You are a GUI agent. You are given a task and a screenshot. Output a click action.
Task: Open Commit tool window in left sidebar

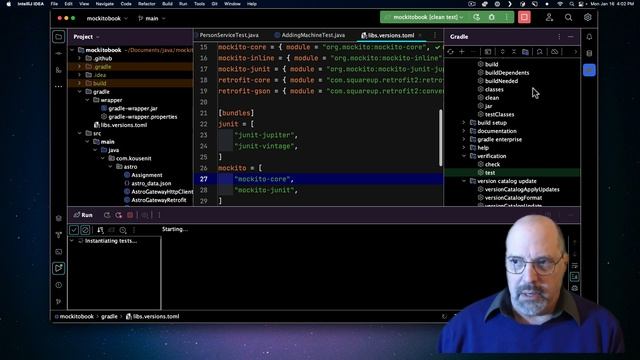59,53
